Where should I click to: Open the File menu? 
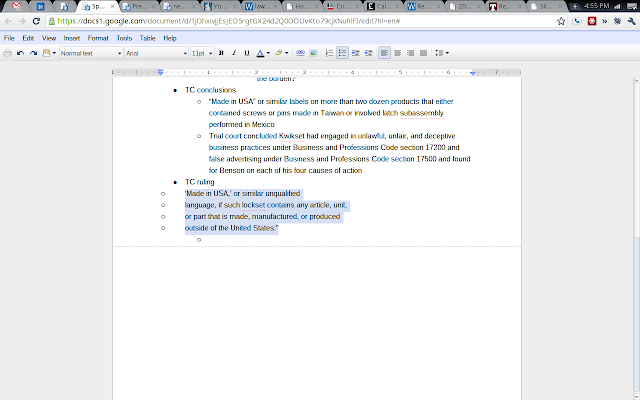(9, 38)
